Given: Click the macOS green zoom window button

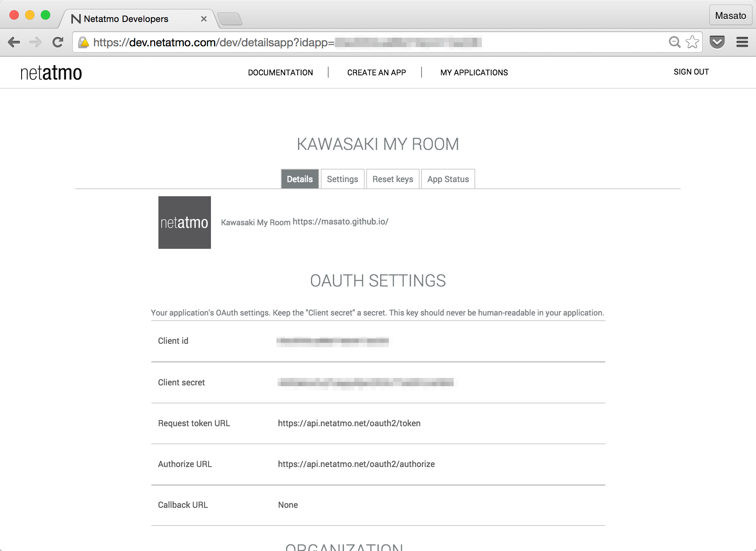Looking at the screenshot, I should (x=45, y=15).
